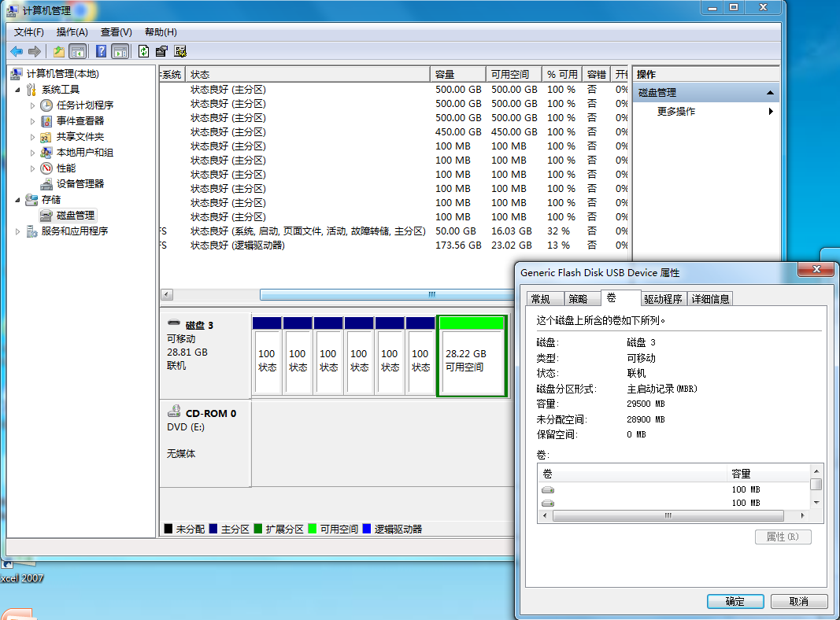Collapse the System Tools (系统工具) node
The width and height of the screenshot is (840, 620).
coord(17,90)
